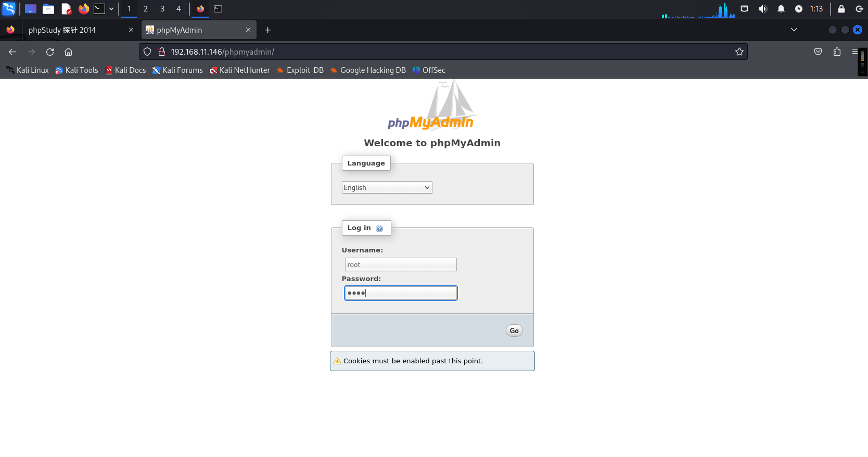Open the list all tabs chevron
This screenshot has height=457, width=868.
[794, 30]
